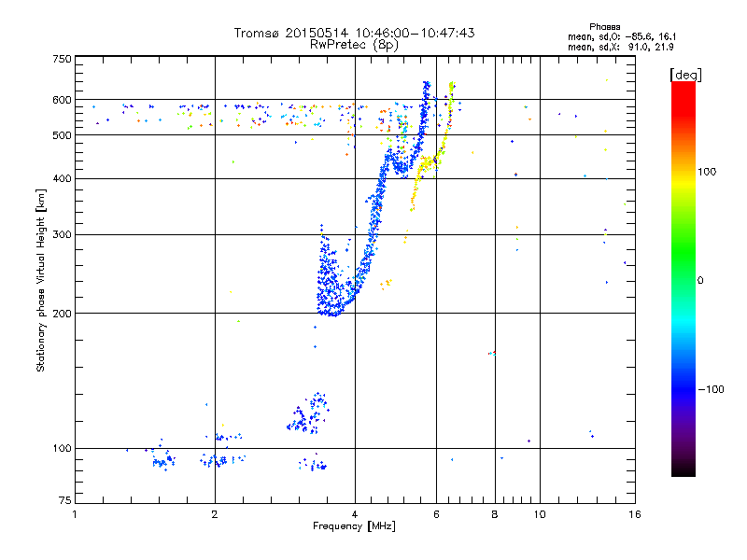
Task: Click the x-axis tick label '8'
Action: pyautogui.click(x=495, y=514)
